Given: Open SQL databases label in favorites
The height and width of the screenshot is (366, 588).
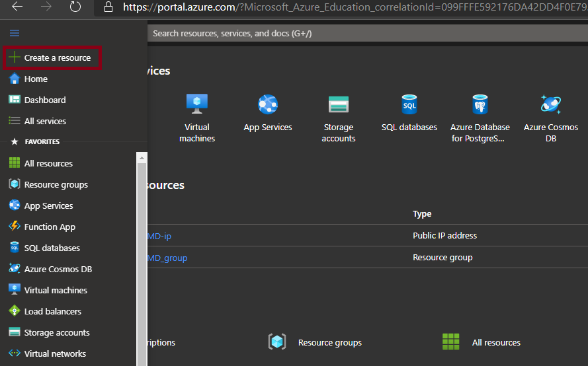Looking at the screenshot, I should tap(52, 248).
